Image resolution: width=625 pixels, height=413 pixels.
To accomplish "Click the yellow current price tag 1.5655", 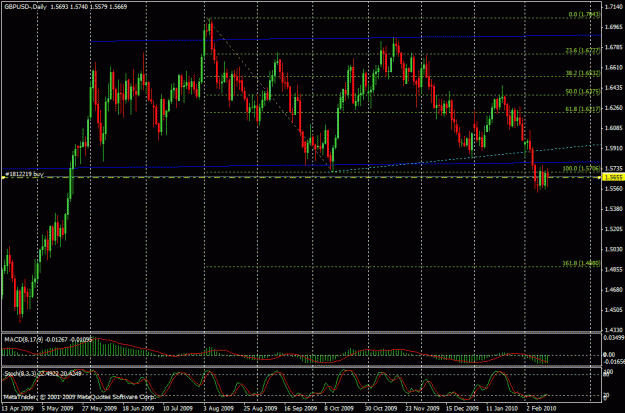I will coord(613,177).
